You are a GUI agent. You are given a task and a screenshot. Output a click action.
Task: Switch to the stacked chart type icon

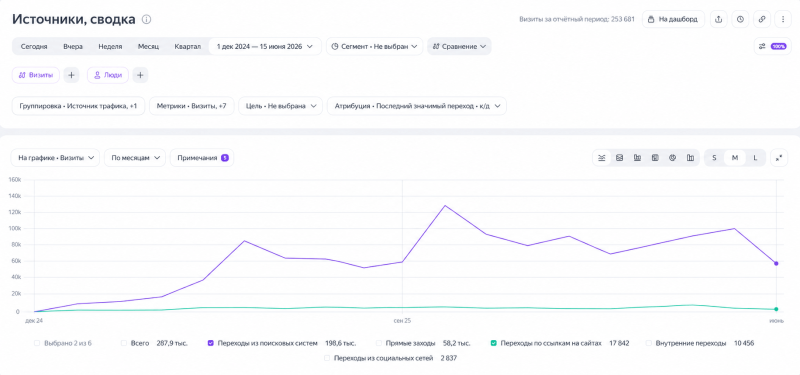(x=655, y=158)
